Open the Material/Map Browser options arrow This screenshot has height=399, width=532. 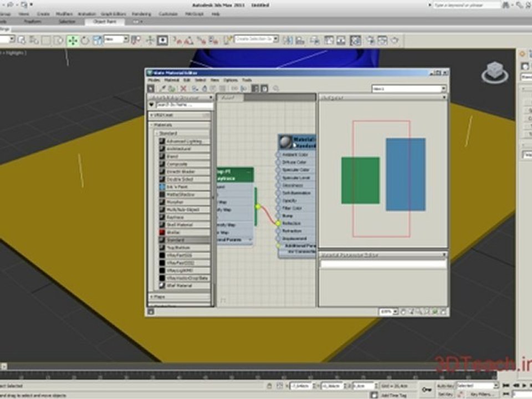(x=152, y=105)
